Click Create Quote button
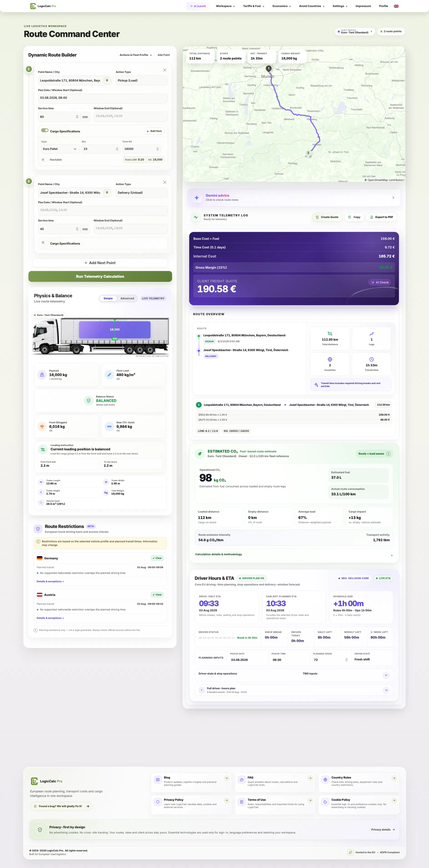429x868 pixels. coord(327,217)
